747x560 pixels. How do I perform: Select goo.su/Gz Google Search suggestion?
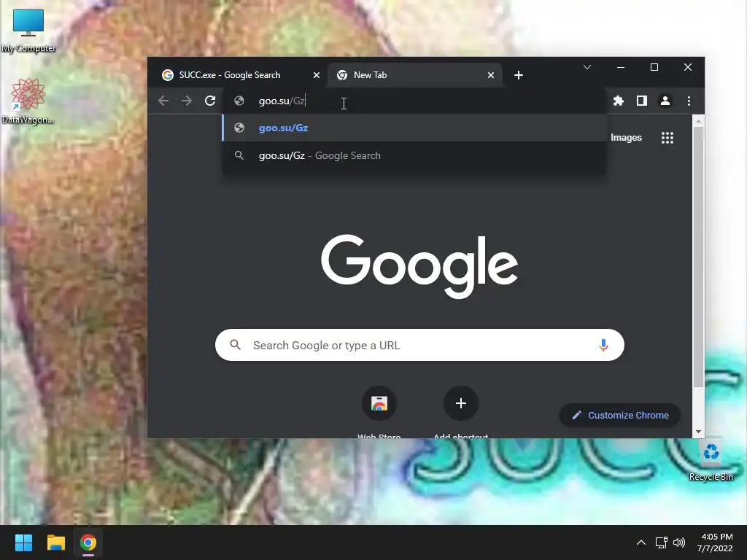coord(414,156)
